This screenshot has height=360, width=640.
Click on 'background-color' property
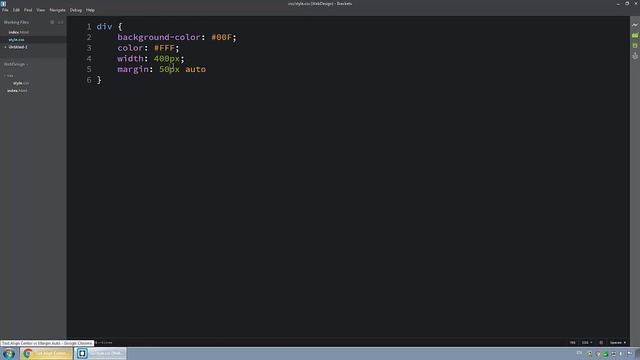tap(159, 37)
